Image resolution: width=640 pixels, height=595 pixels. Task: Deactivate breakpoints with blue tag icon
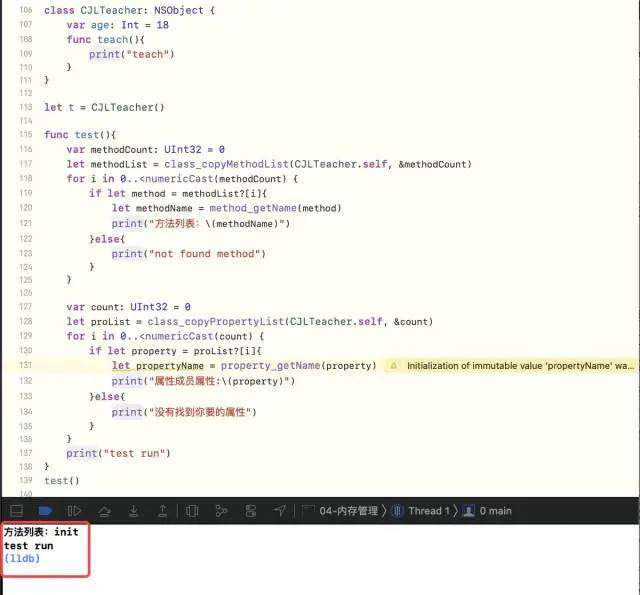45,511
